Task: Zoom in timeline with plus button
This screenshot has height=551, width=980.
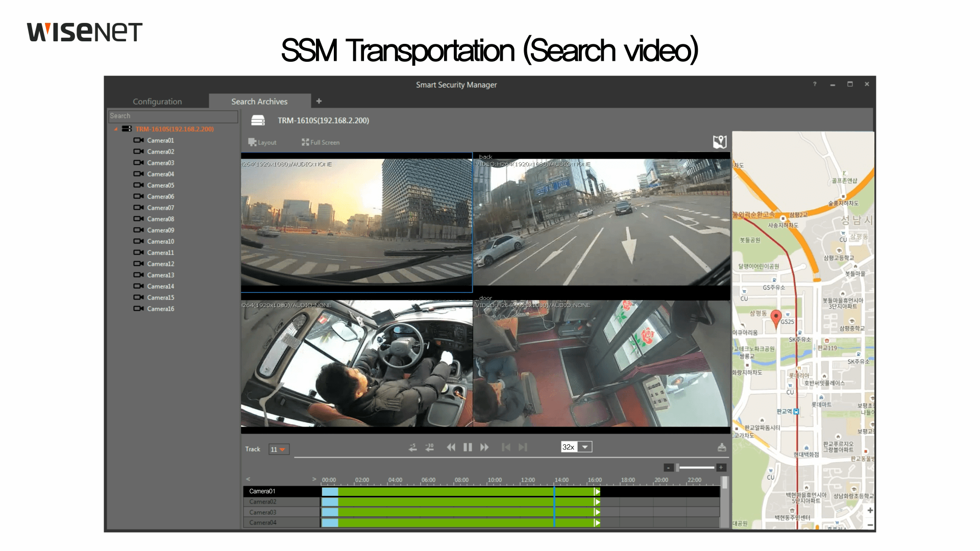Action: click(721, 467)
